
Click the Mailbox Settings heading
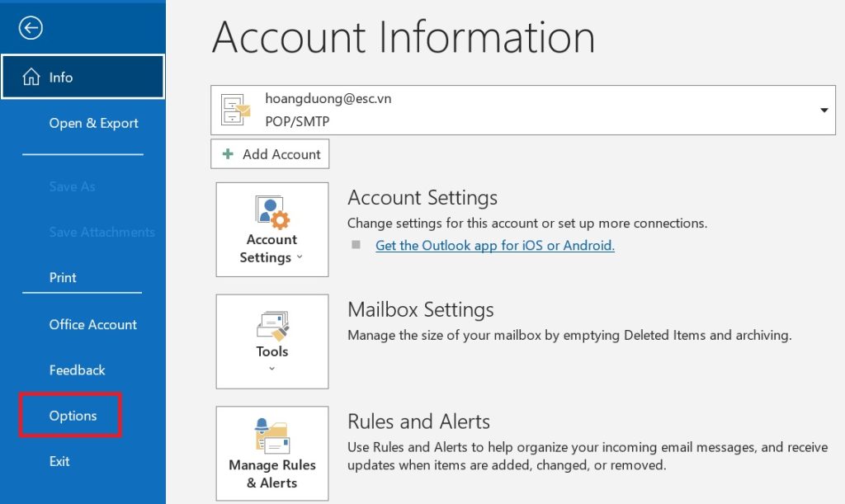[421, 309]
